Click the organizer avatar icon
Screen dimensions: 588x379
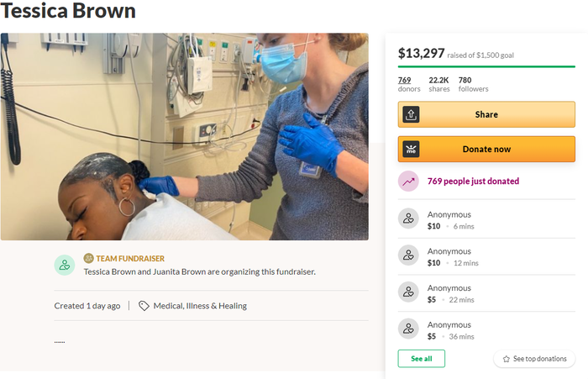65,265
